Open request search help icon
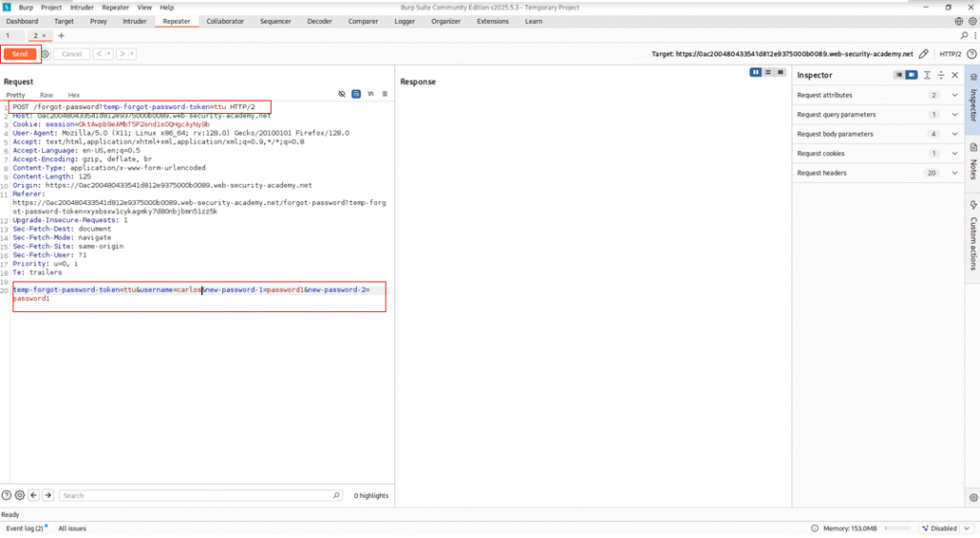 pyautogui.click(x=7, y=495)
